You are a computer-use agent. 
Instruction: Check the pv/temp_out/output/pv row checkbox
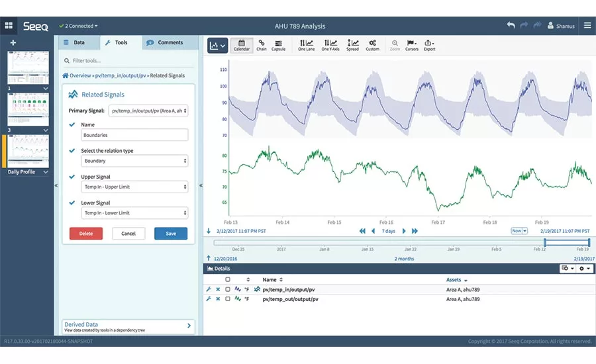coord(228,299)
